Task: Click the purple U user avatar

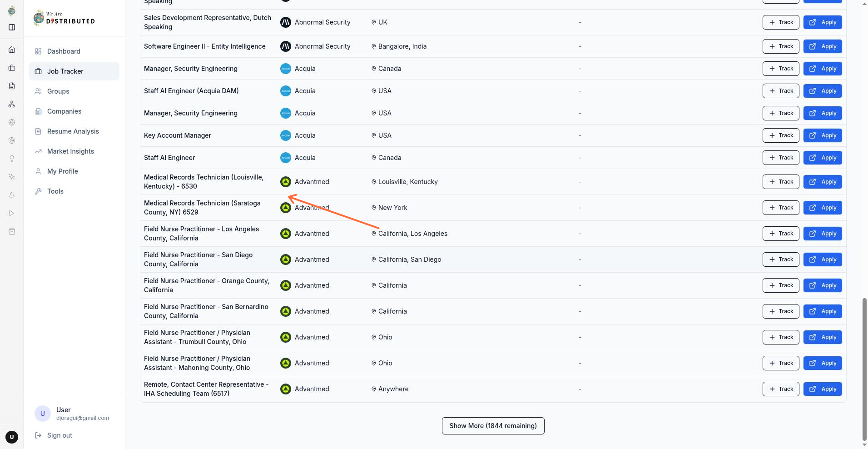Action: (x=43, y=414)
